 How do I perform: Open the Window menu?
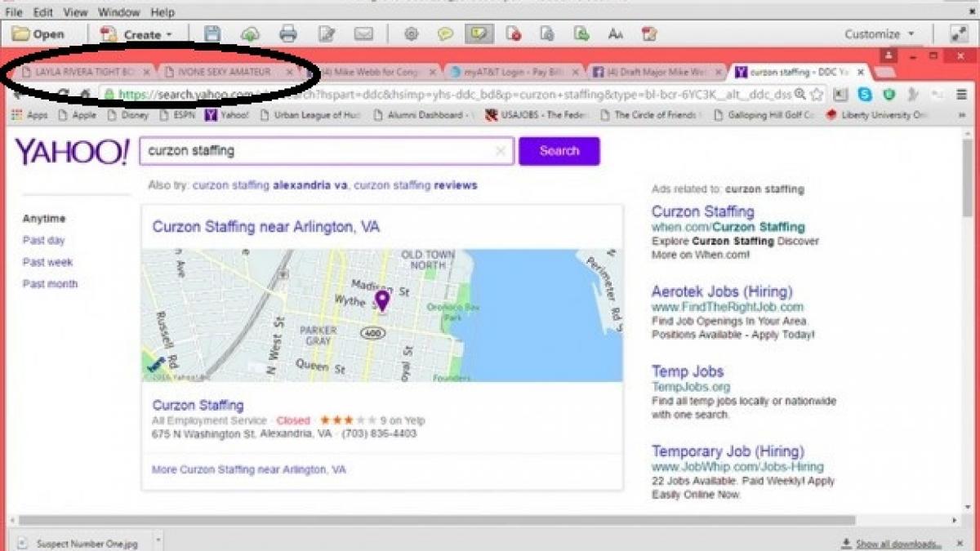pyautogui.click(x=118, y=12)
